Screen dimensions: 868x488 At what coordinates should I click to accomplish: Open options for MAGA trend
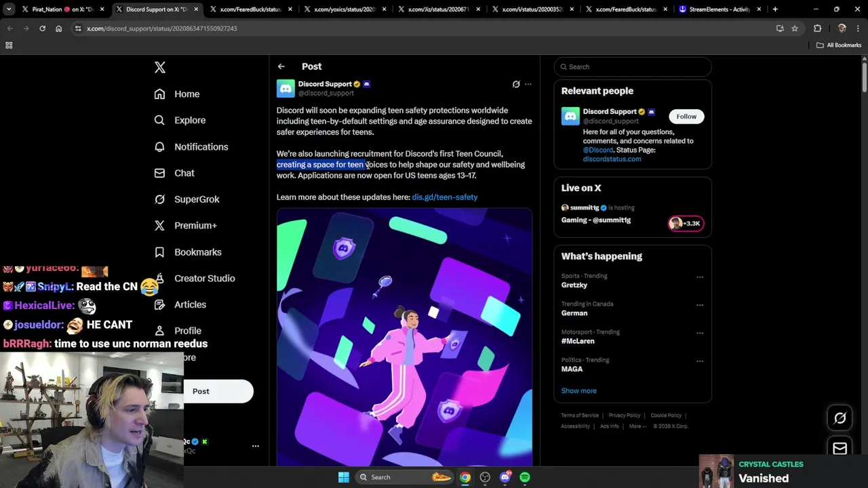click(700, 361)
